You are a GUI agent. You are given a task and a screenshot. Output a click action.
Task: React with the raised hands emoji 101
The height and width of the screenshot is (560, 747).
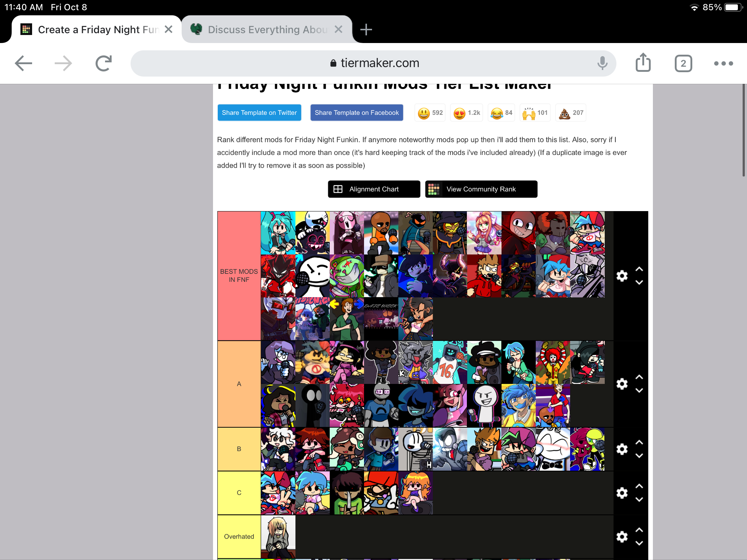point(535,113)
